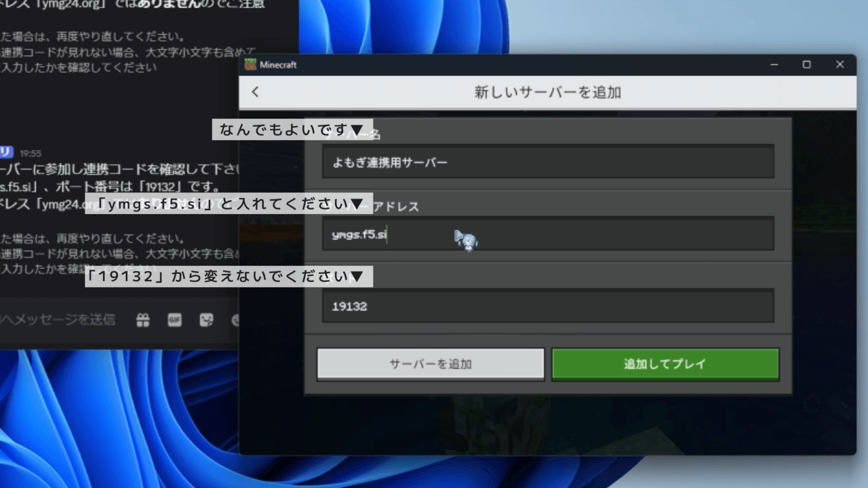Open the GIF picker in Discord
The image size is (868, 488).
pyautogui.click(x=175, y=320)
